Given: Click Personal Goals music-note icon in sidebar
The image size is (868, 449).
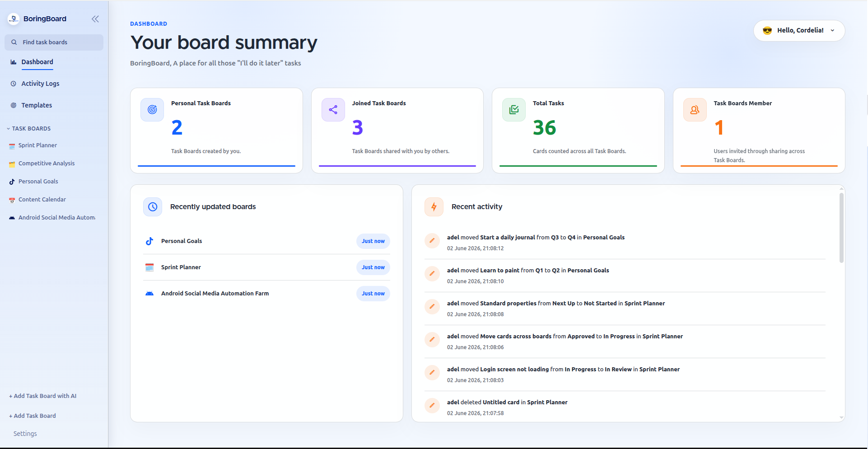Looking at the screenshot, I should pyautogui.click(x=12, y=182).
